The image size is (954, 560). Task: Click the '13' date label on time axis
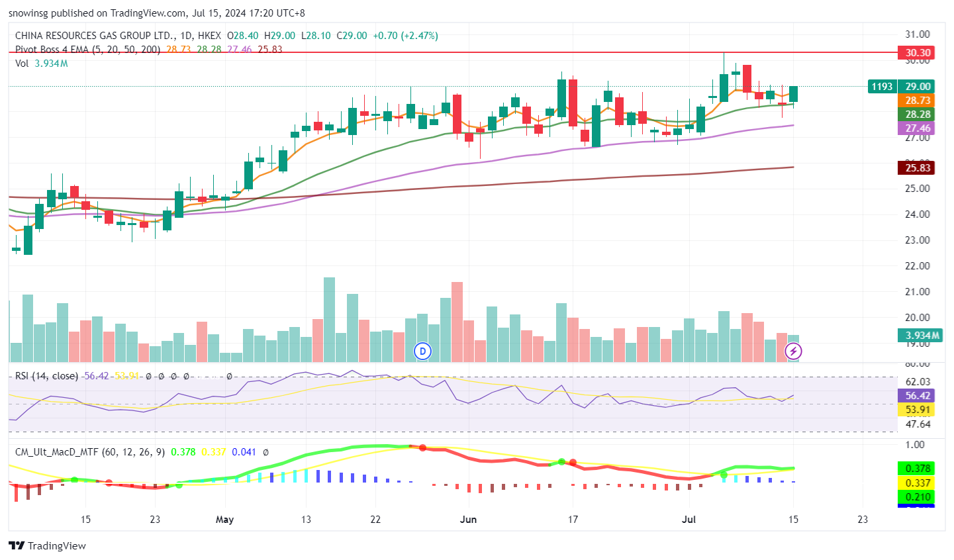point(306,520)
